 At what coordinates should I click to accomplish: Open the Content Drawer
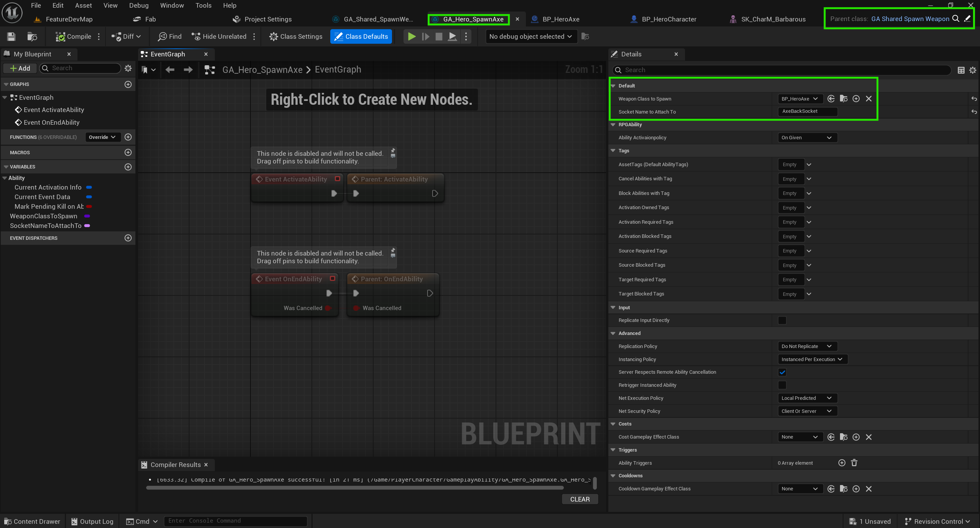click(33, 521)
